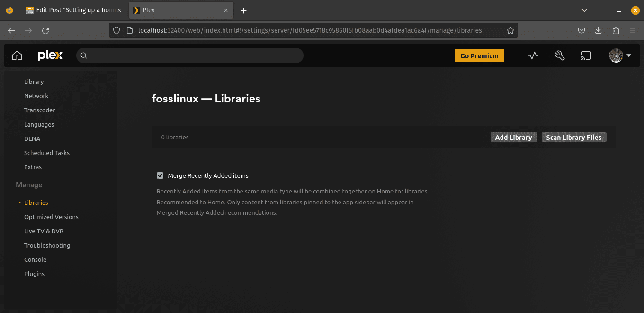Click the page info icon in address bar
Screen dimensions: 644x313
click(x=129, y=30)
